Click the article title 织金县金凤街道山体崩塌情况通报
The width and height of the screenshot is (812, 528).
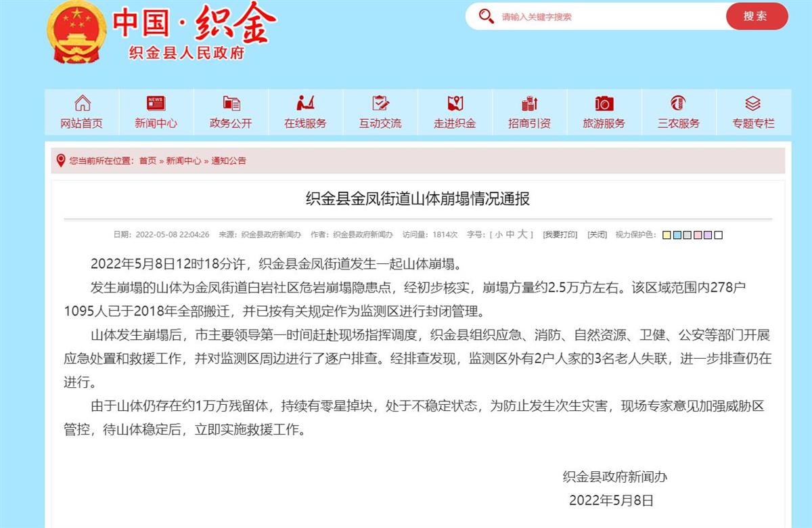pos(418,199)
